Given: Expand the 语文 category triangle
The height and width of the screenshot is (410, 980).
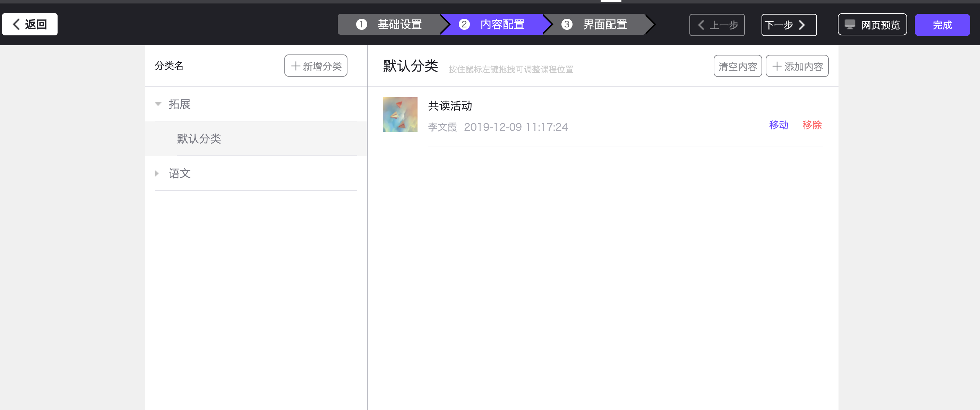Looking at the screenshot, I should (x=156, y=173).
